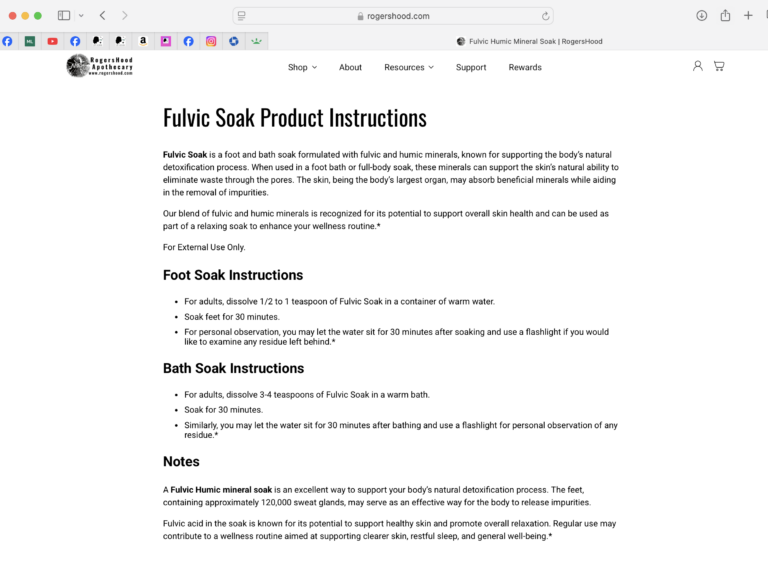
Task: Reload the page with the refresh icon
Action: tap(546, 16)
